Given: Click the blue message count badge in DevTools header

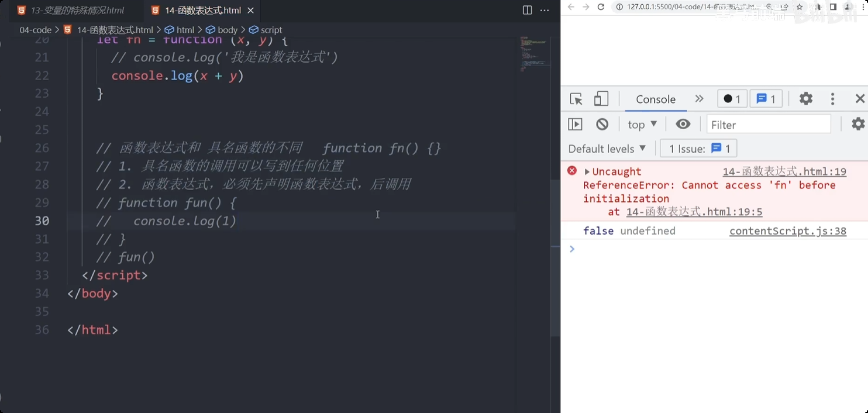Looking at the screenshot, I should tap(766, 99).
